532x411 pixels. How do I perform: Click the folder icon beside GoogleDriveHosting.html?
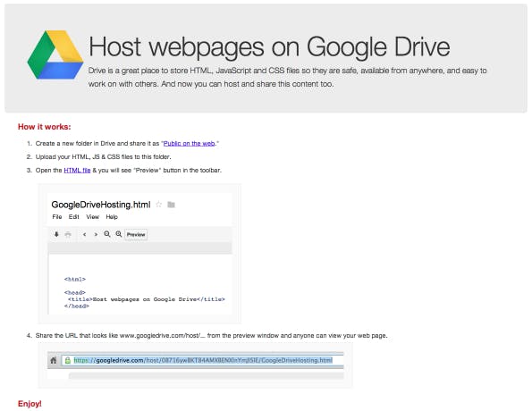point(172,205)
